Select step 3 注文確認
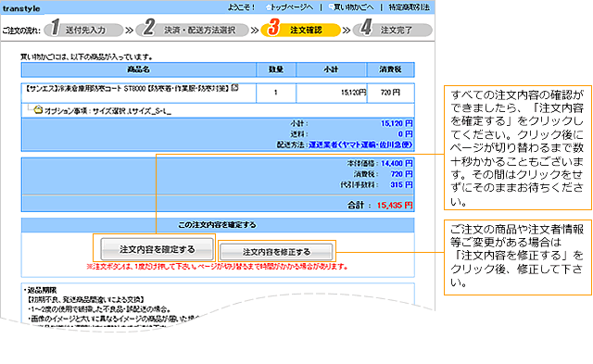The width and height of the screenshot is (593, 364). tap(301, 30)
